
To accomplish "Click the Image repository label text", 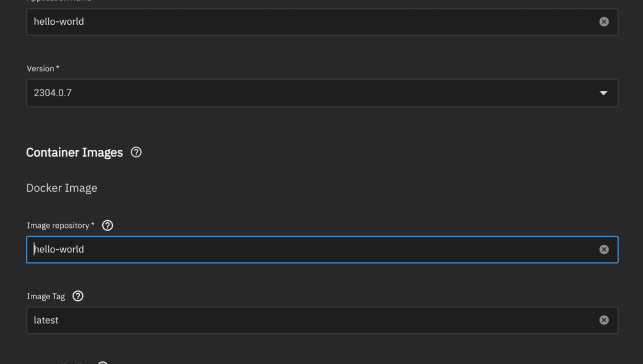I will pyautogui.click(x=60, y=226).
